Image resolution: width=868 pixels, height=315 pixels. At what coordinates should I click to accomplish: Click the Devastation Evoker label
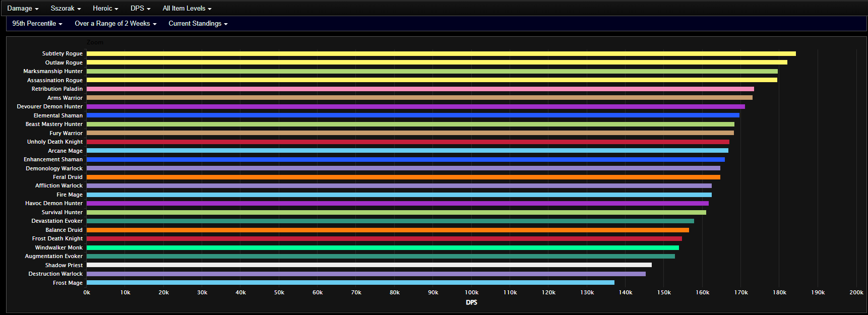(56, 221)
